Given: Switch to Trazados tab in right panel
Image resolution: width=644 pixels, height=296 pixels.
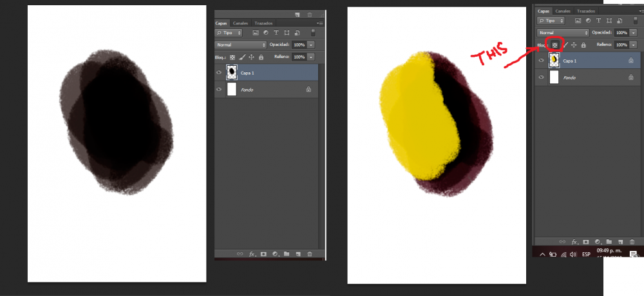Looking at the screenshot, I should [x=585, y=12].
